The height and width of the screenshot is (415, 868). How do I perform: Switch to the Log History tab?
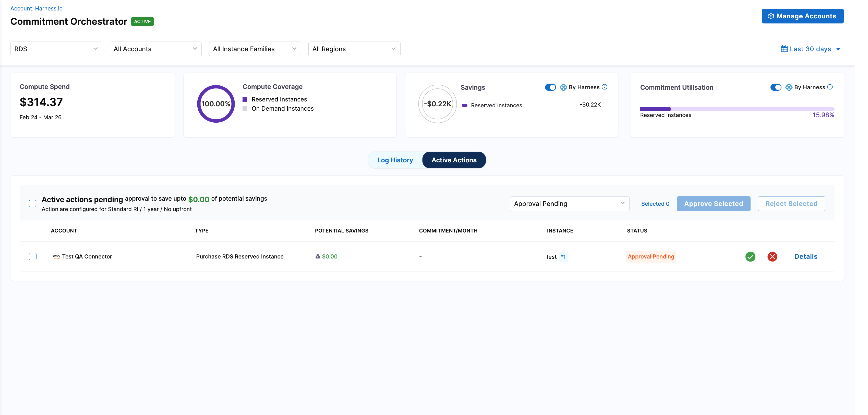pos(395,160)
